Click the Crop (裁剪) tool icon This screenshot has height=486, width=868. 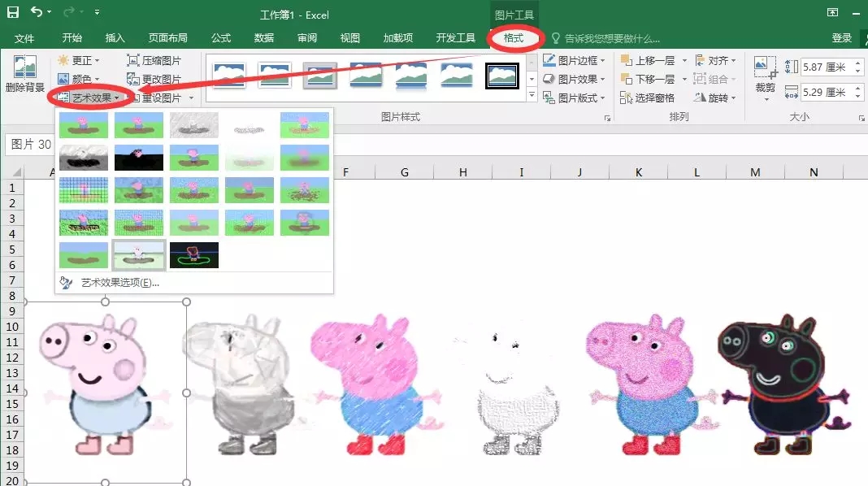pyautogui.click(x=765, y=67)
